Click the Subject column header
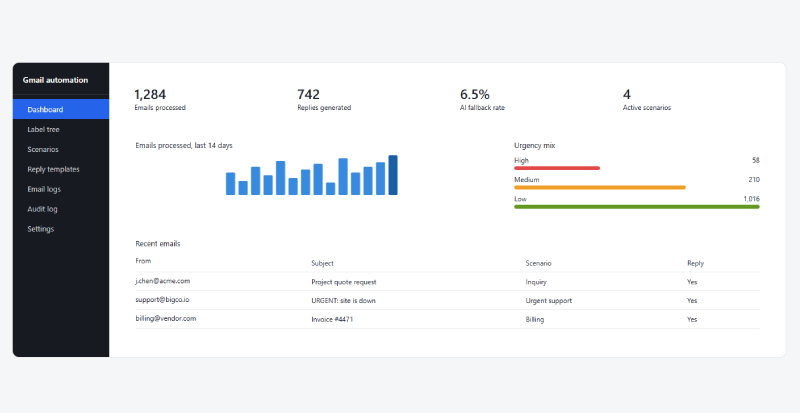 pyautogui.click(x=322, y=263)
